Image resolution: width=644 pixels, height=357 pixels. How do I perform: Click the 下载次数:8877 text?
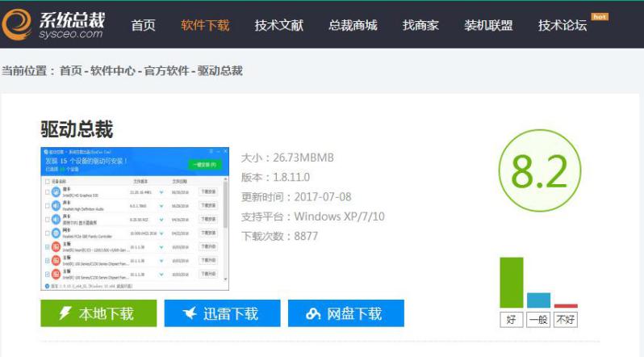(279, 237)
